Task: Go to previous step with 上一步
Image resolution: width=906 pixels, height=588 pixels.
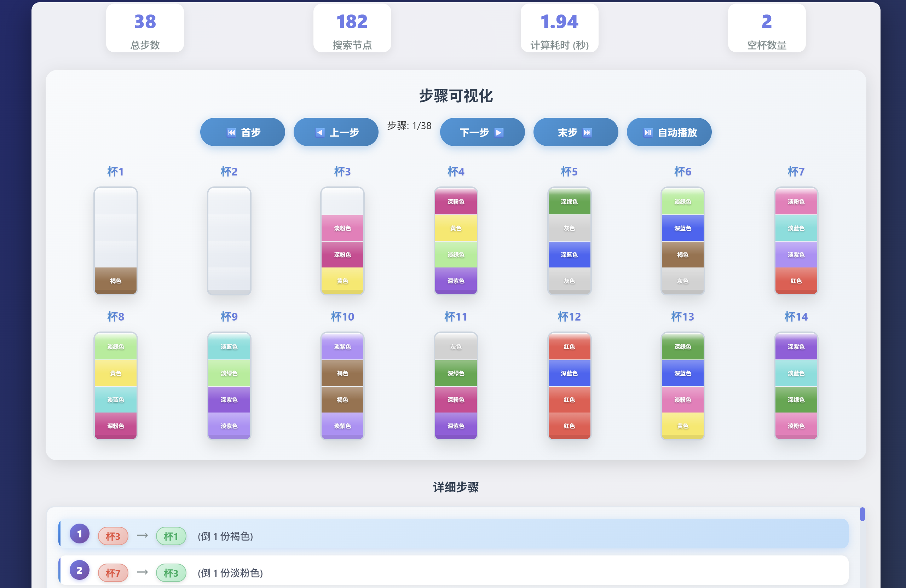Action: tap(336, 132)
